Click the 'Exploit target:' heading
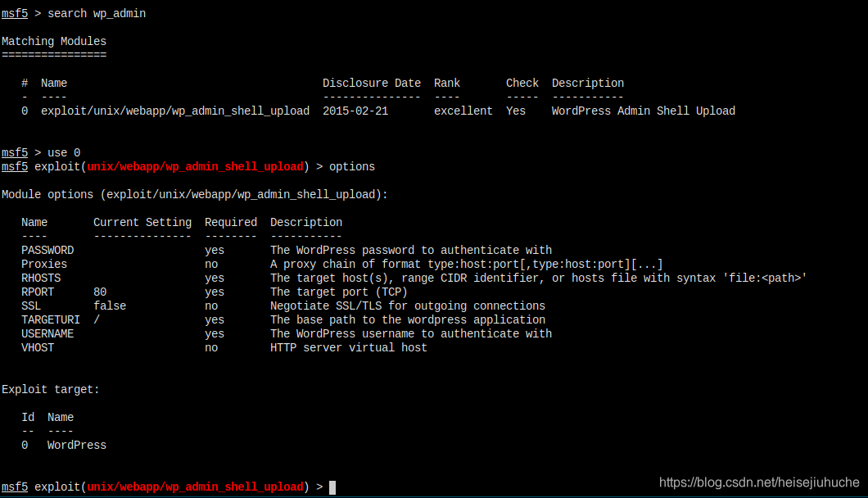Viewport: 868px width, 498px height. 51,390
